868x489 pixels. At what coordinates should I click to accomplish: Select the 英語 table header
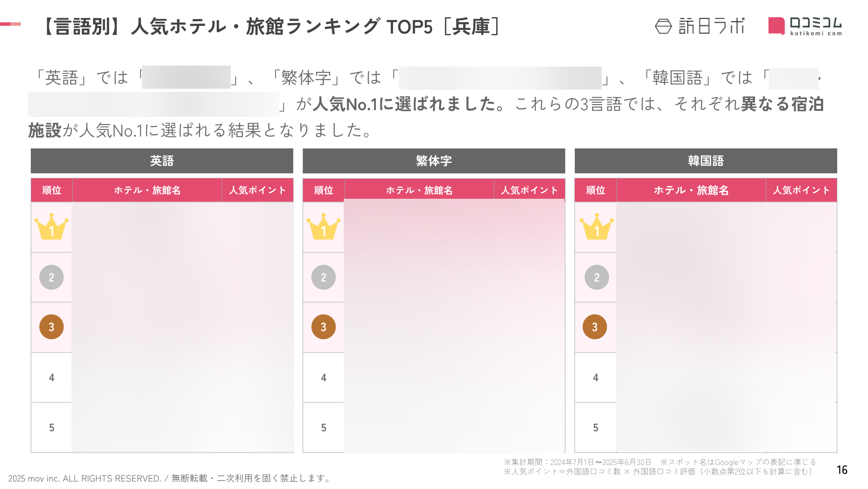(x=162, y=161)
